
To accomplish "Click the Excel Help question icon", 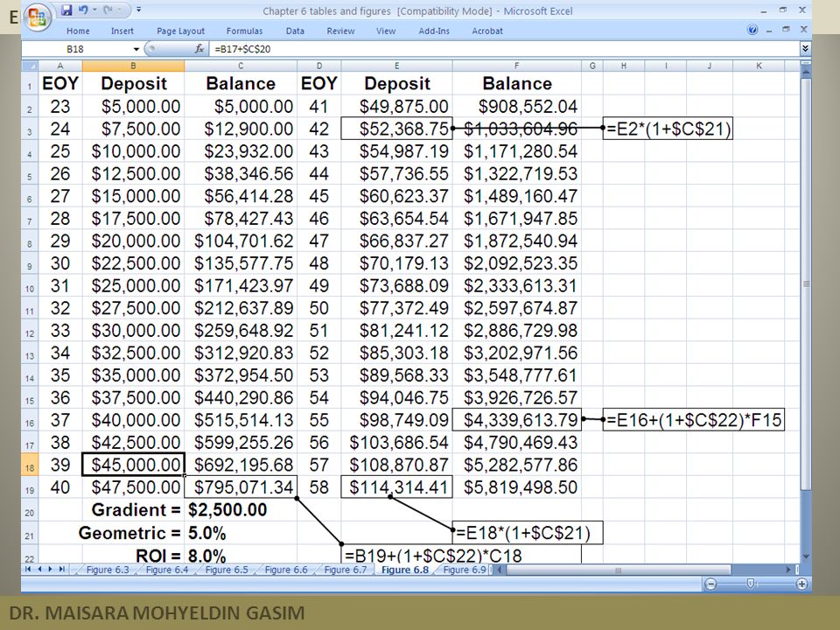I will click(752, 30).
